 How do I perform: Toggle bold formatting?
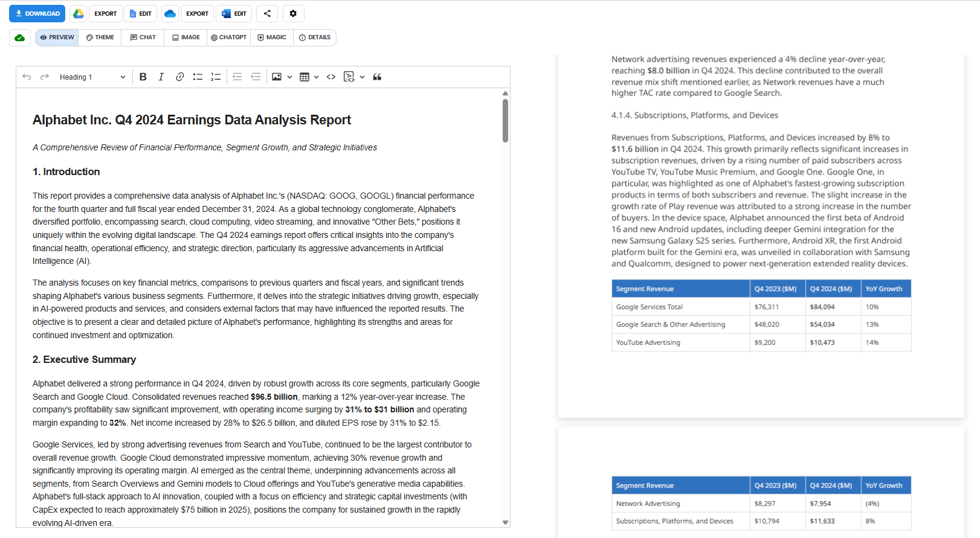(x=143, y=77)
